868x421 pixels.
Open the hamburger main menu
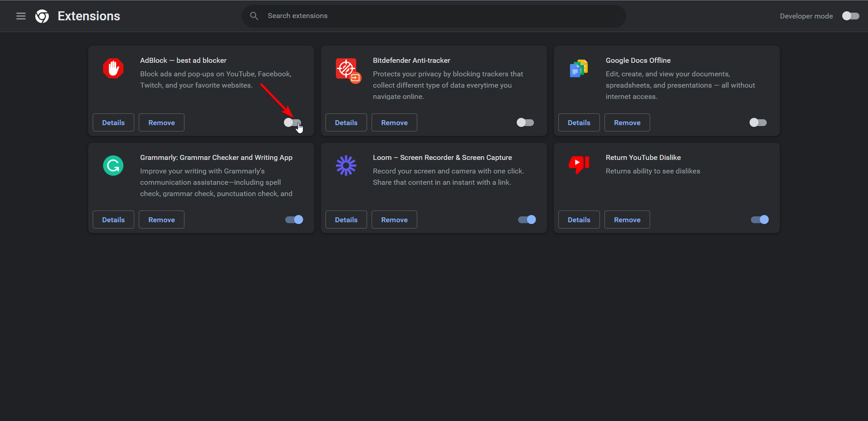[x=21, y=16]
